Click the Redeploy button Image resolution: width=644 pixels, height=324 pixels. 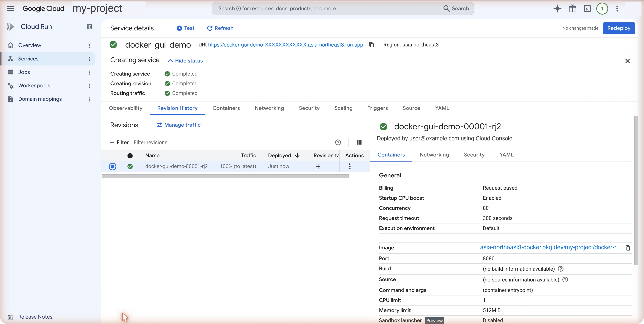pos(618,28)
